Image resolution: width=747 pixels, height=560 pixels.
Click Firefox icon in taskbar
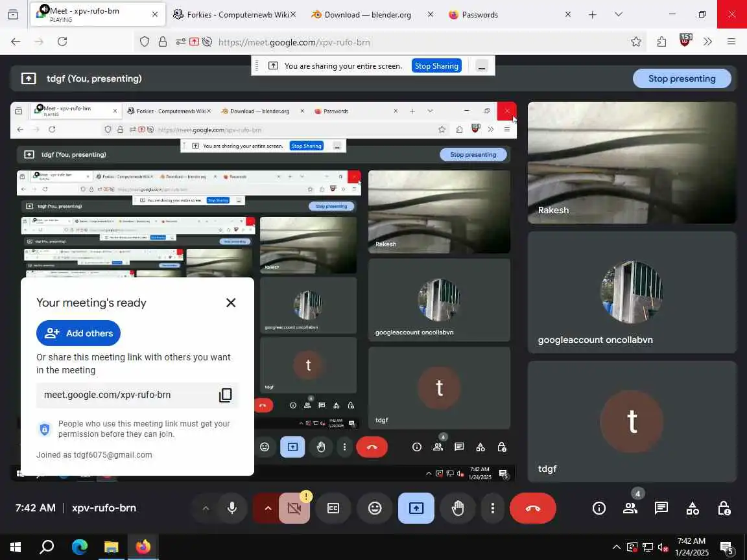click(x=143, y=547)
